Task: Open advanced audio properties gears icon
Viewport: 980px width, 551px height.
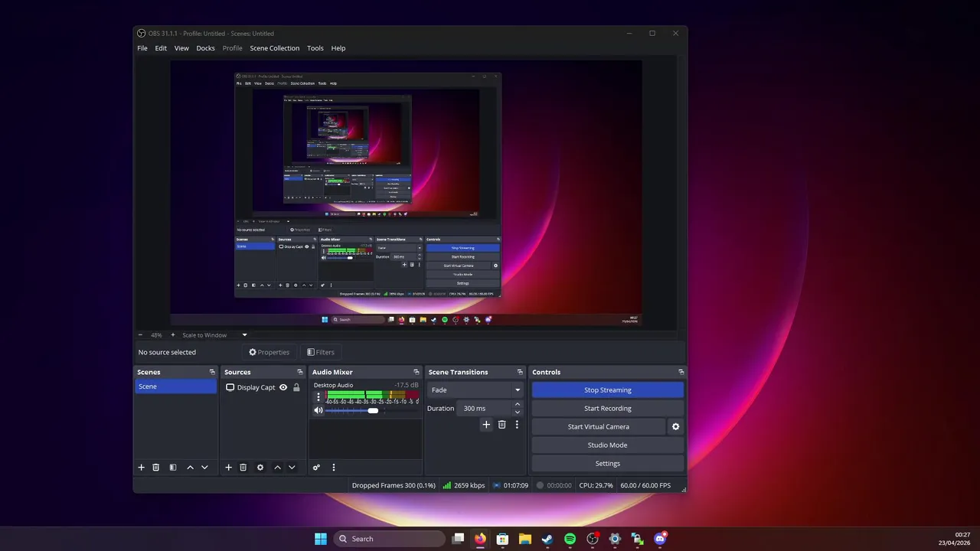Action: (316, 468)
